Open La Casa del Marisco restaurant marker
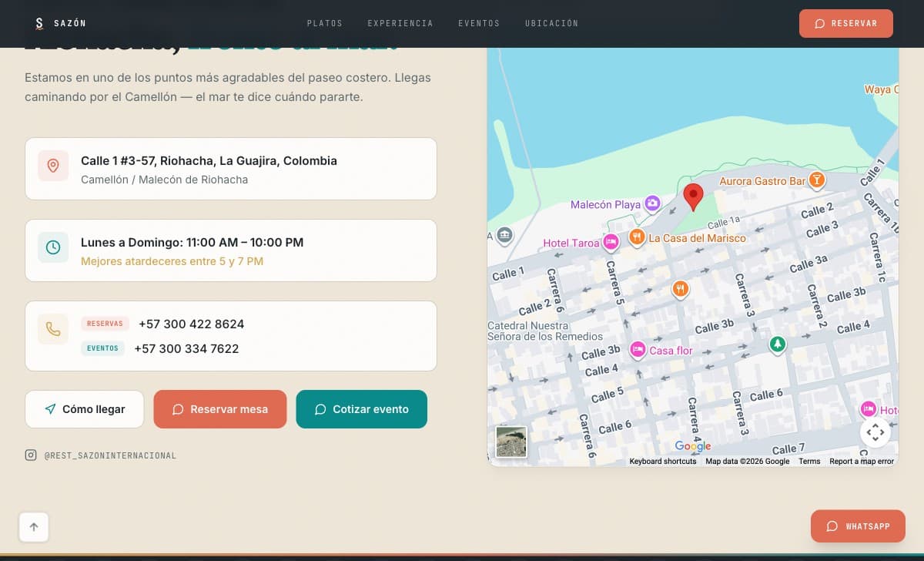Viewport: 924px width, 561px height. pos(636,237)
